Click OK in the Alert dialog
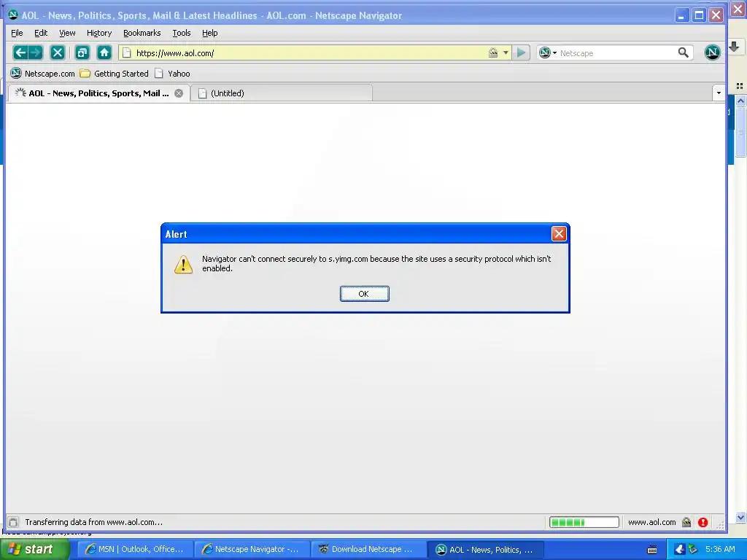 point(365,294)
